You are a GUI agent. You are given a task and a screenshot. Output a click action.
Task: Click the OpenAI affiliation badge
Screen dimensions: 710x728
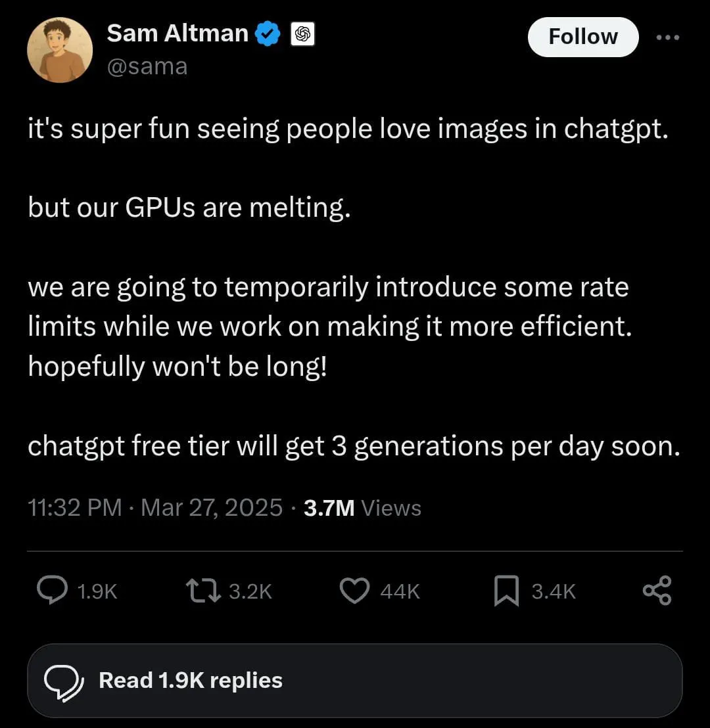click(x=302, y=34)
